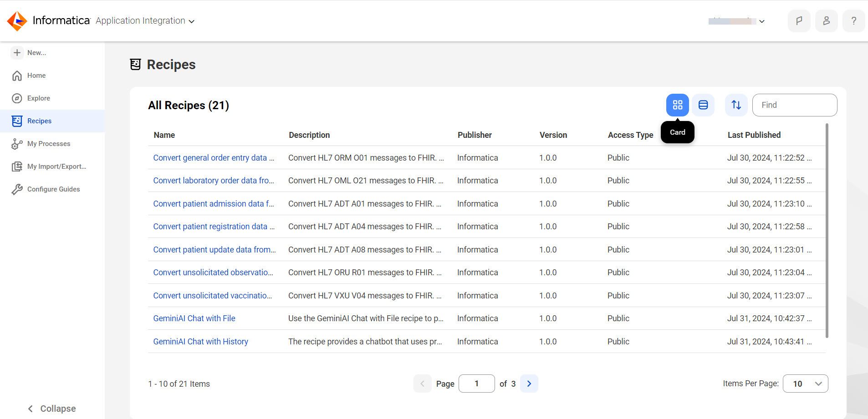Switch to List view
The width and height of the screenshot is (868, 419).
tap(703, 105)
